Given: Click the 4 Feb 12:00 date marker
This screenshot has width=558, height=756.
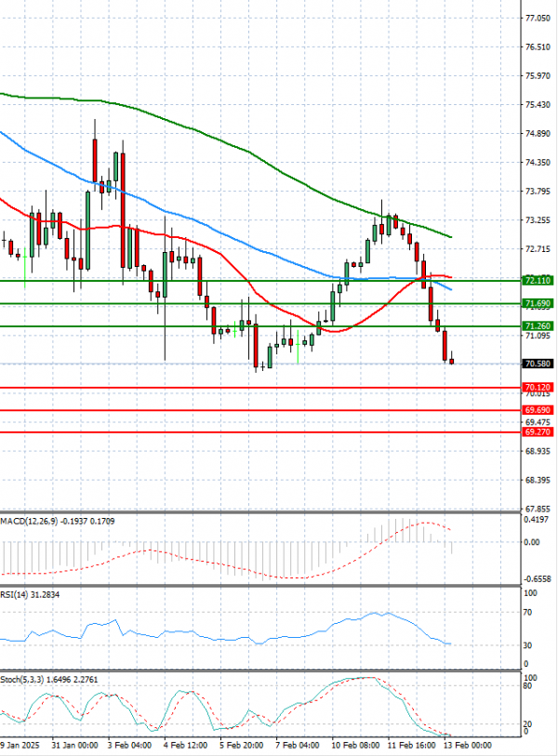Looking at the screenshot, I should coord(184,745).
